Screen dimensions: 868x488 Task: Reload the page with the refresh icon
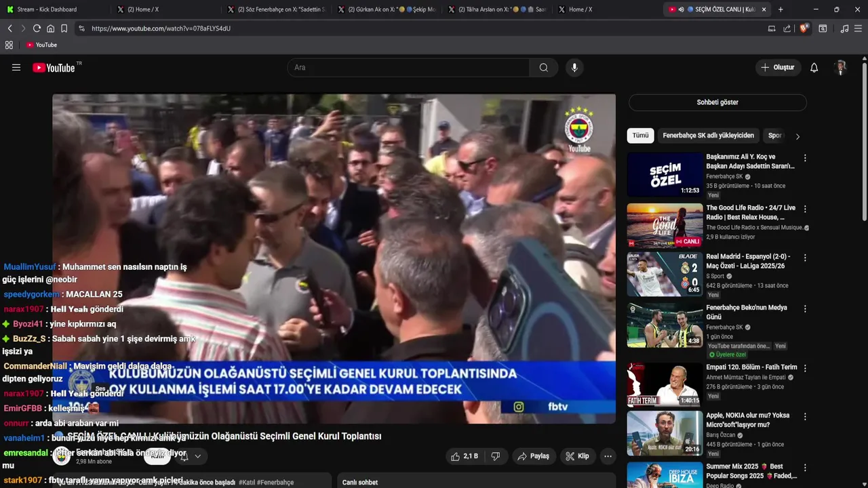(x=37, y=28)
